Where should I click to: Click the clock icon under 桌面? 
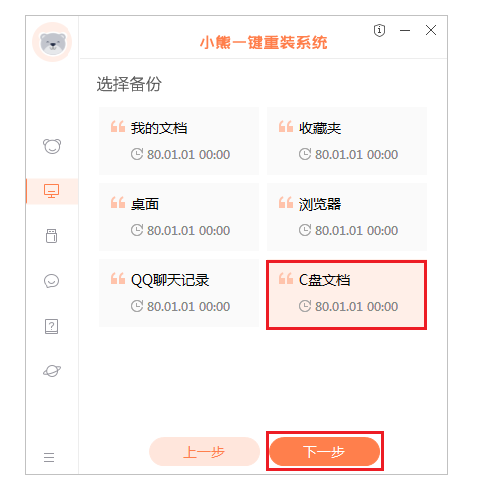[137, 230]
